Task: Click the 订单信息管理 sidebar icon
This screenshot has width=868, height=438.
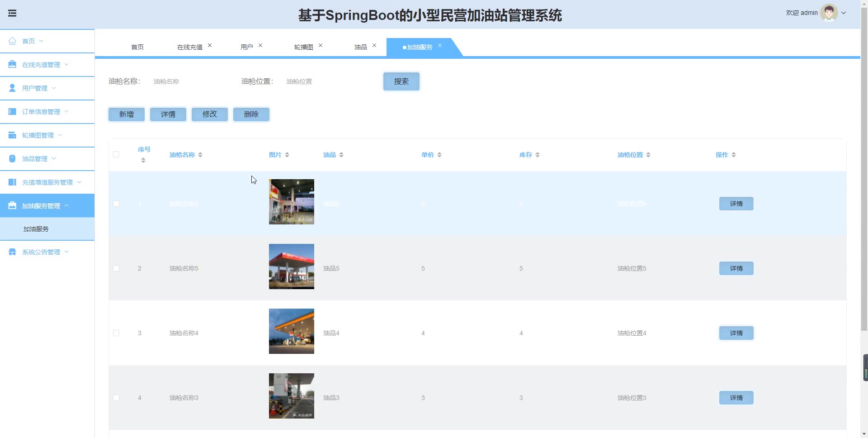Action: pyautogui.click(x=12, y=112)
